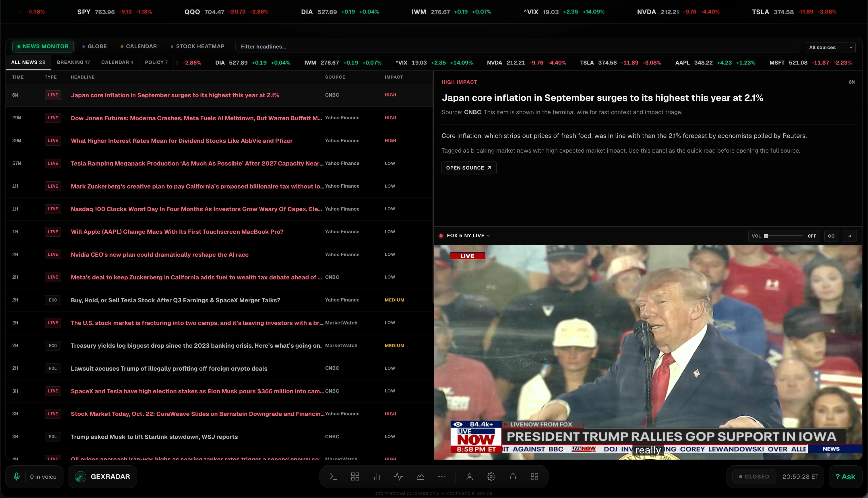Click the GEXRADAR radar logo icon
The image size is (868, 498).
point(80,476)
